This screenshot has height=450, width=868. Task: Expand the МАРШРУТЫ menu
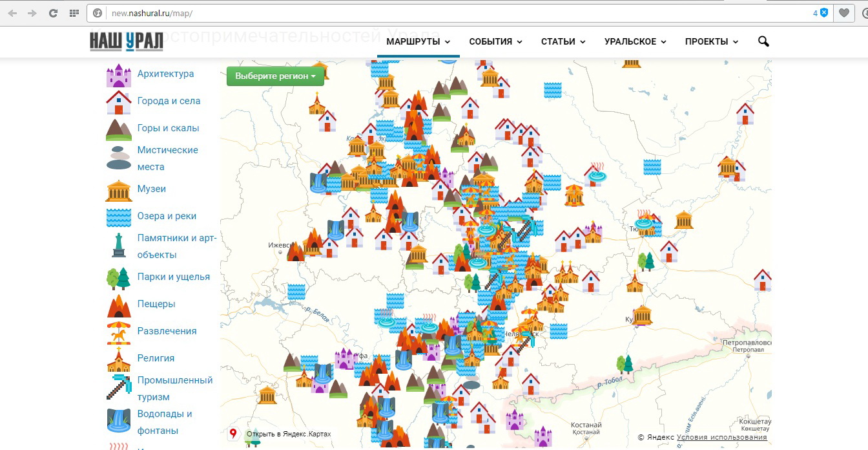click(418, 42)
